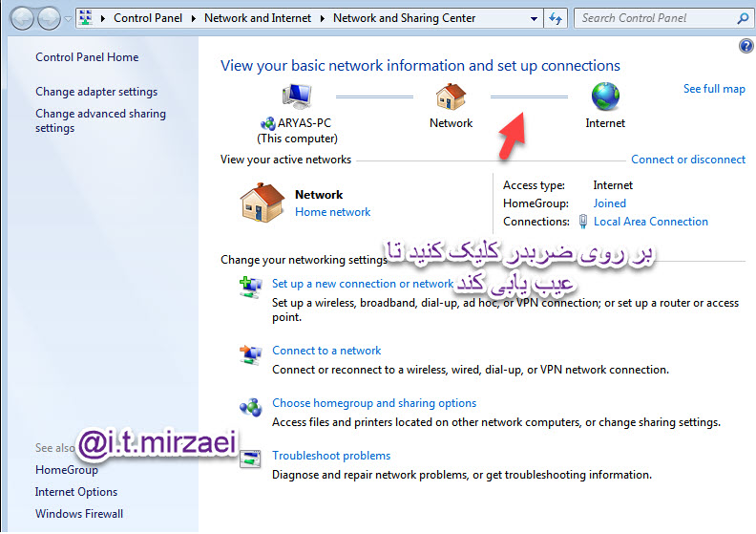This screenshot has height=534, width=756.
Task: Click the Internet globe icon in map
Action: pyautogui.click(x=605, y=96)
